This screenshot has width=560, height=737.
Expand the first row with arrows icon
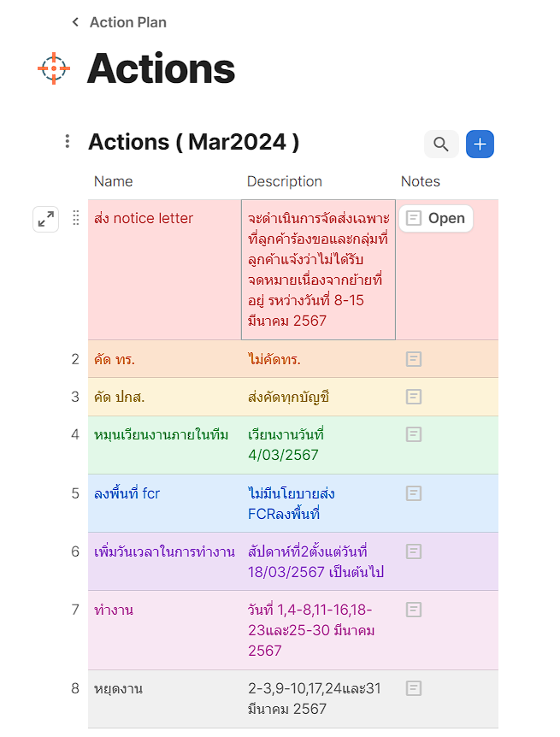point(46,219)
